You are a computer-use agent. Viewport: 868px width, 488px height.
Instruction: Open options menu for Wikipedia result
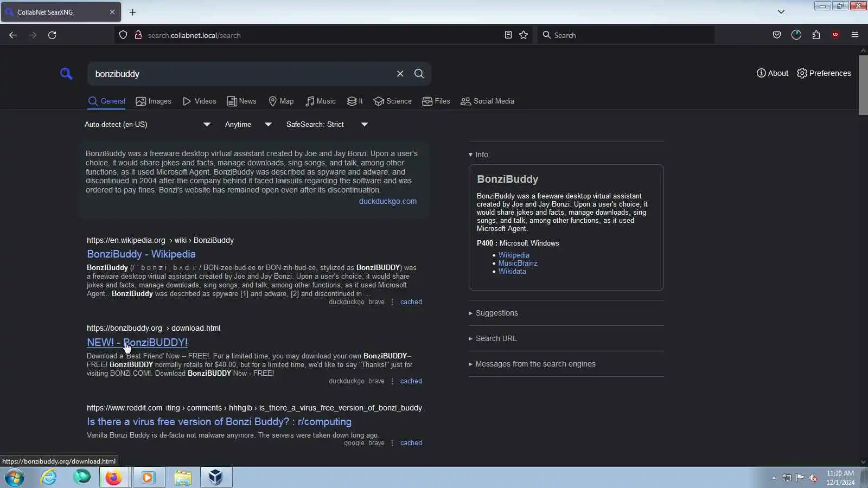[x=392, y=303]
